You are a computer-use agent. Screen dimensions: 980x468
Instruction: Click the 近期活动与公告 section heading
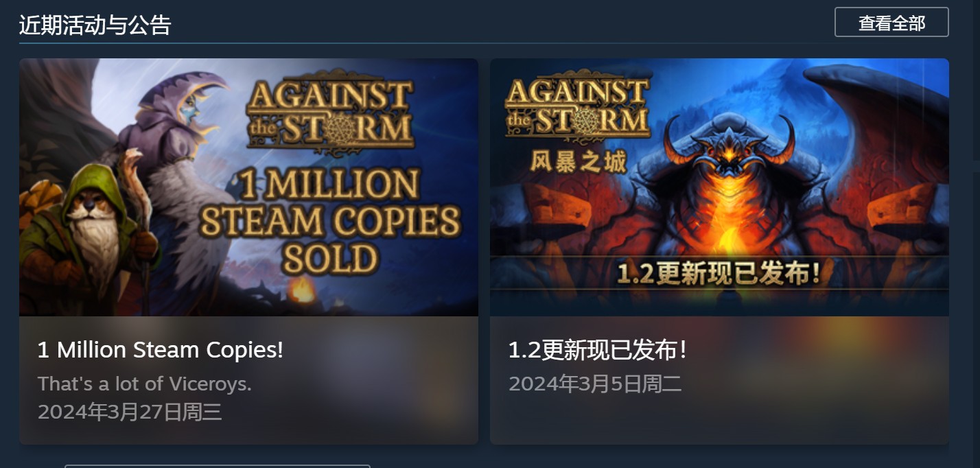pyautogui.click(x=95, y=25)
